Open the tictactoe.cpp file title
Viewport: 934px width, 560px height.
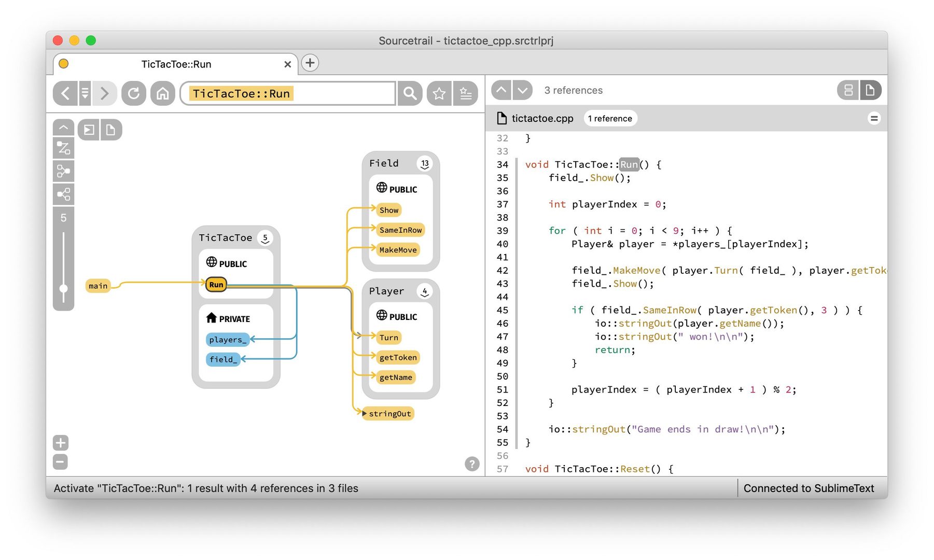(542, 119)
